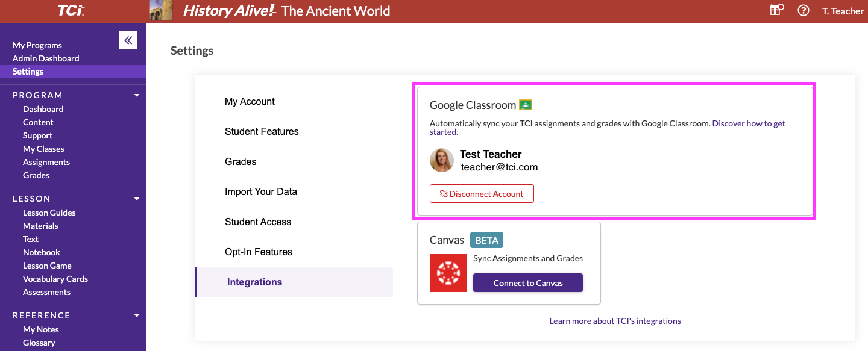Open the help question mark icon
Screen dimensions: 868x351
[x=803, y=10]
